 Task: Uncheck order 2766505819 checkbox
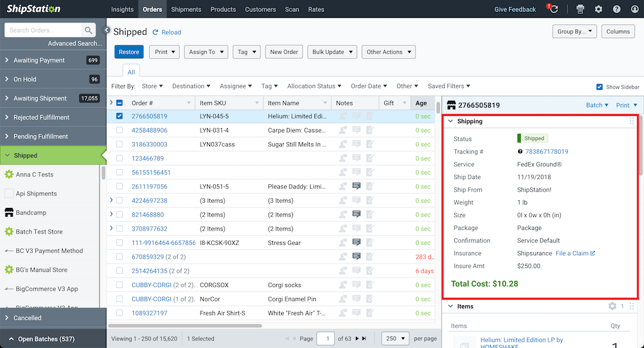(119, 116)
